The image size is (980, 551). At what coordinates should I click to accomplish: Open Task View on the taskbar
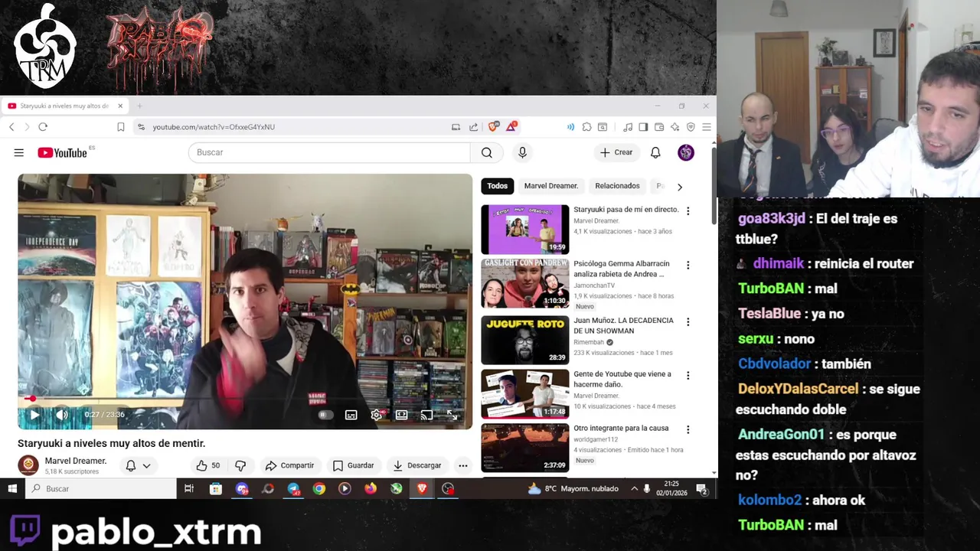pos(189,488)
